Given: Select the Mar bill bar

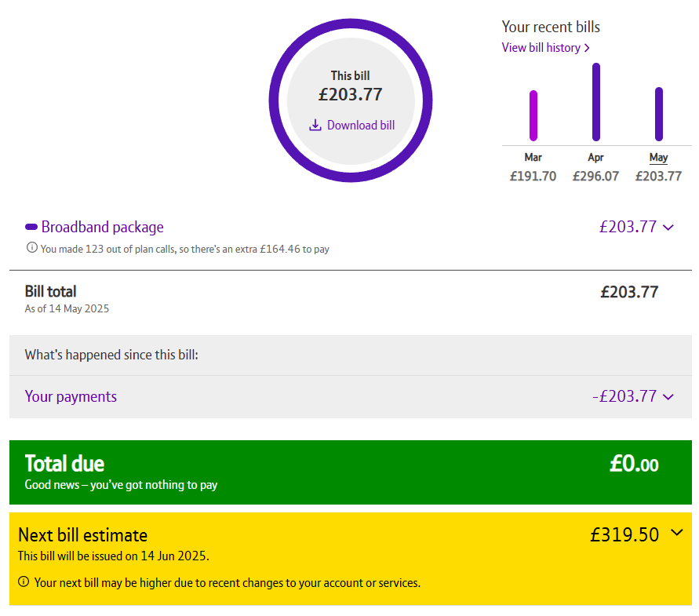Looking at the screenshot, I should (533, 115).
